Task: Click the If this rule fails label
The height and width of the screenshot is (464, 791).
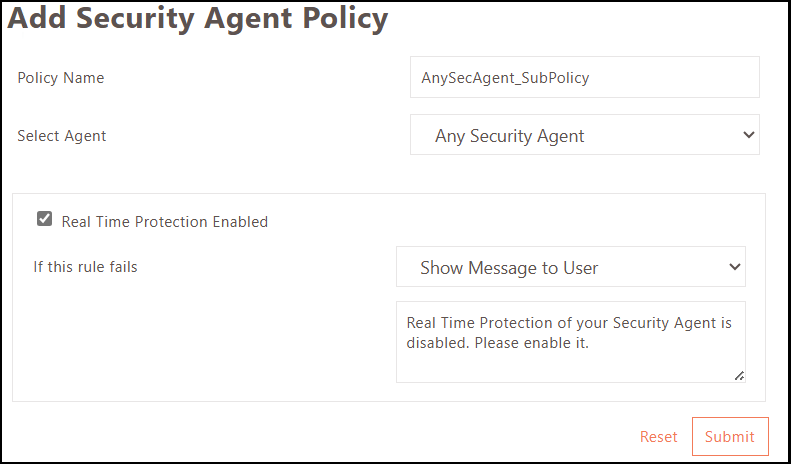Action: click(85, 267)
